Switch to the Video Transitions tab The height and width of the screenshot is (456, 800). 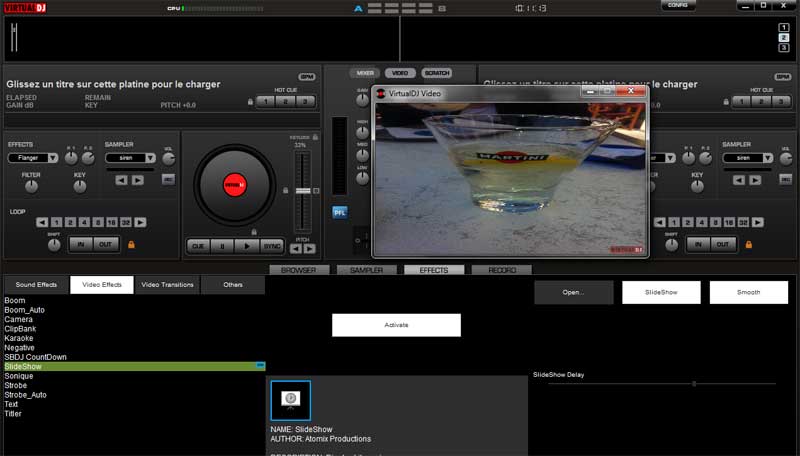tap(167, 285)
